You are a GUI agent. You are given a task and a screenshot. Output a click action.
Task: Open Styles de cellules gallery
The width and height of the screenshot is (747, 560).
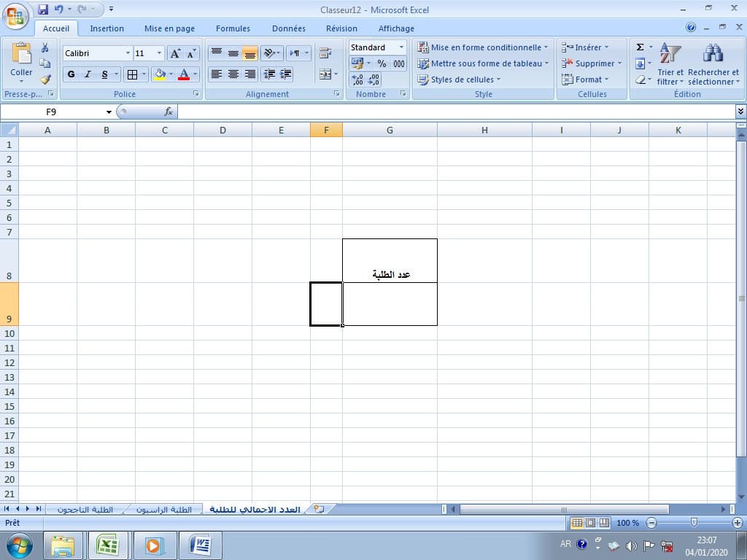point(459,79)
